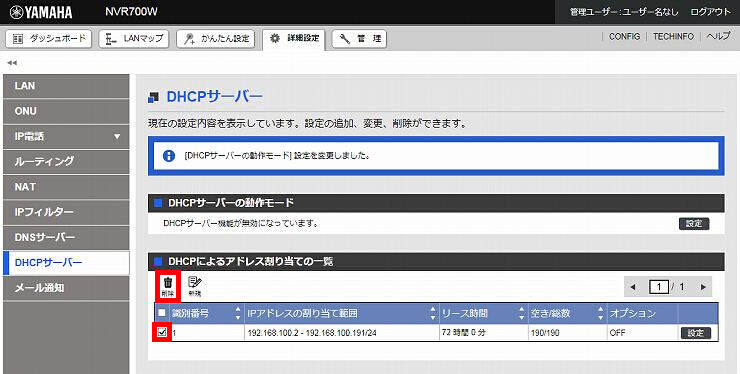740x374 pixels.
Task: Select ONU in the sidebar
Action: [x=66, y=111]
